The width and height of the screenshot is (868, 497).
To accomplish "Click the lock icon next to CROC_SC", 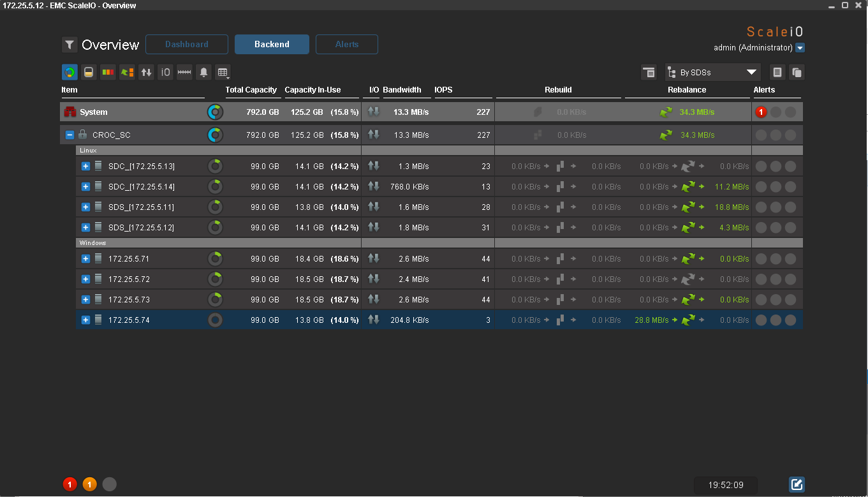I will pyautogui.click(x=82, y=135).
